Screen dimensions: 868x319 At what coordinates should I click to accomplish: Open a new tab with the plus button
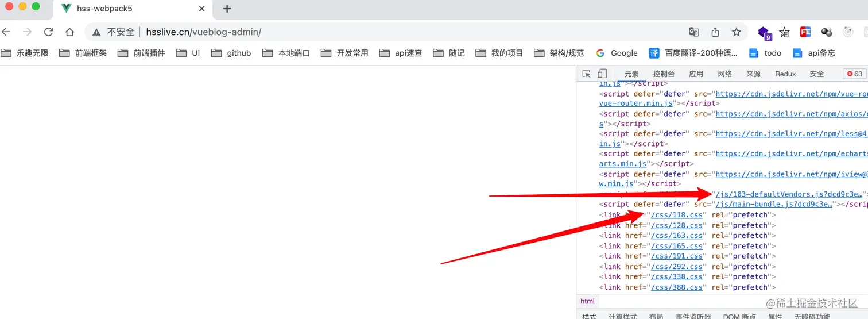point(227,9)
